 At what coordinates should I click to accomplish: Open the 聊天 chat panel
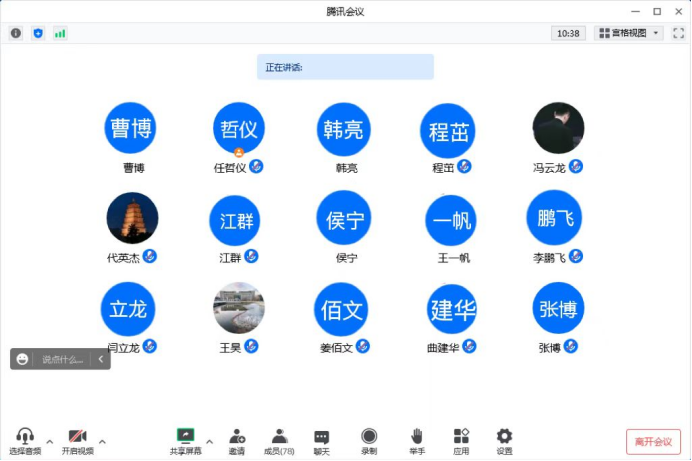(x=321, y=440)
